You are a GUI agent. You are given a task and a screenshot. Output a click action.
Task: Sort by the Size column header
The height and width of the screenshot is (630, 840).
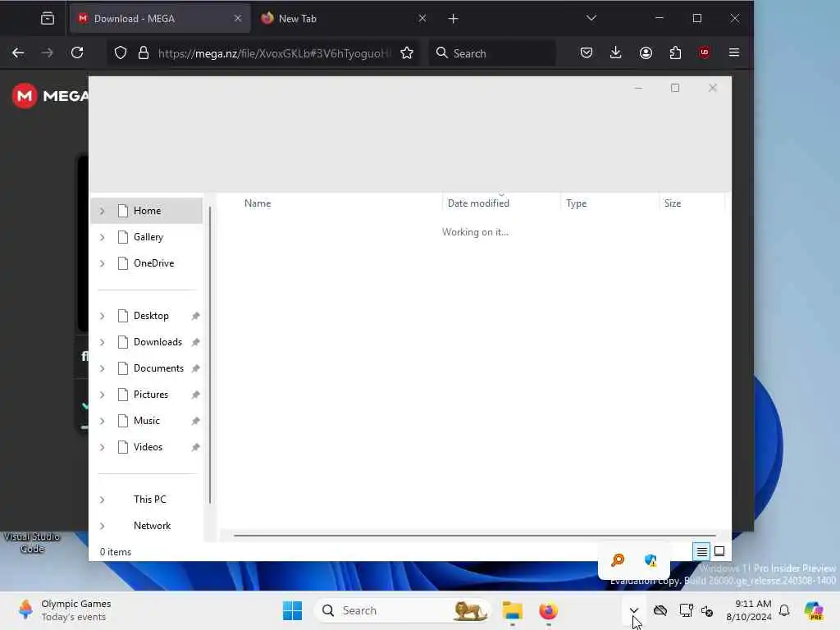692,203
